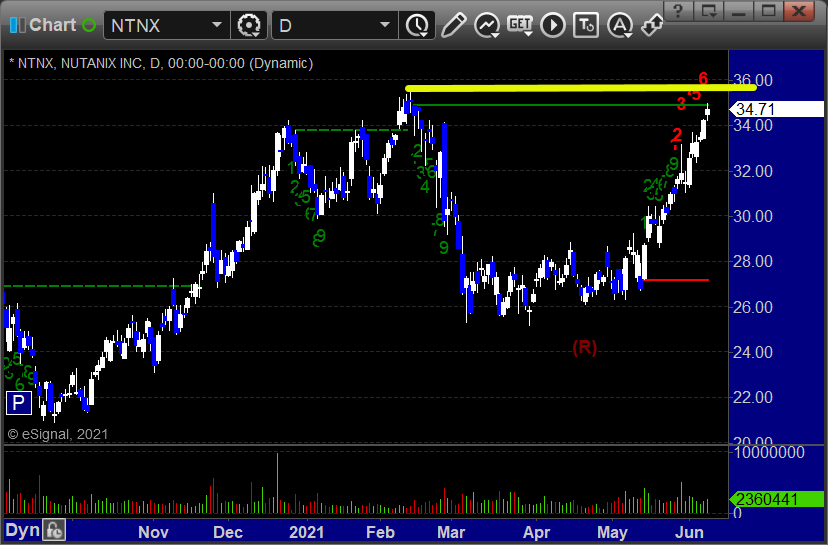828x545 pixels.
Task: Click the bar replay play button
Action: (x=553, y=25)
